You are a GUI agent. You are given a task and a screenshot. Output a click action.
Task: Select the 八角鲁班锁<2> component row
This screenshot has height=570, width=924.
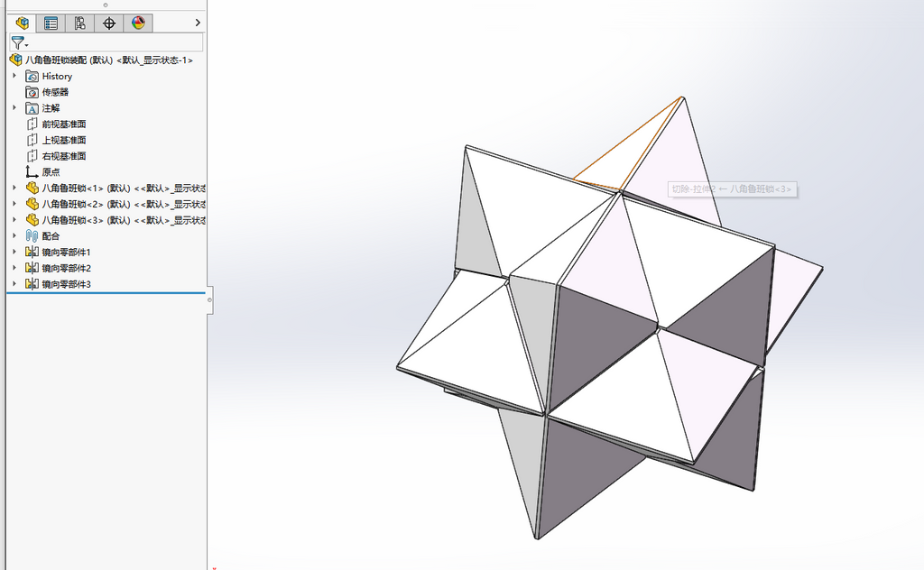click(124, 205)
